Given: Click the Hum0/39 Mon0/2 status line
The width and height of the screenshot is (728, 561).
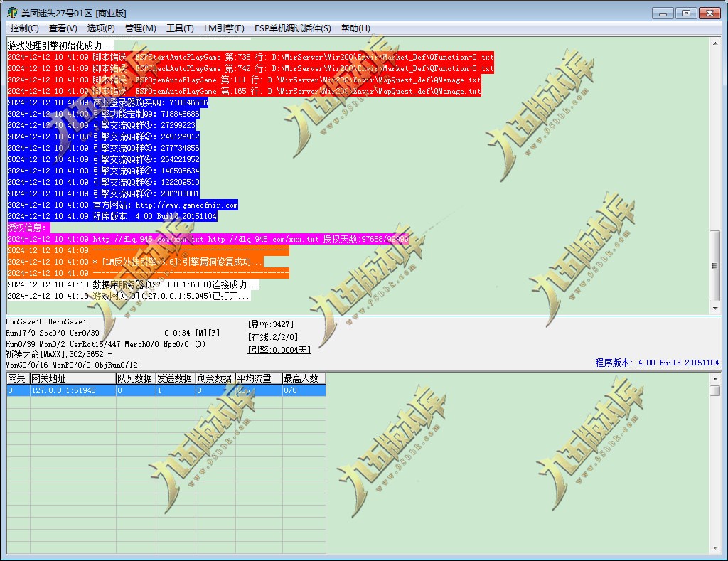Looking at the screenshot, I should [x=105, y=344].
